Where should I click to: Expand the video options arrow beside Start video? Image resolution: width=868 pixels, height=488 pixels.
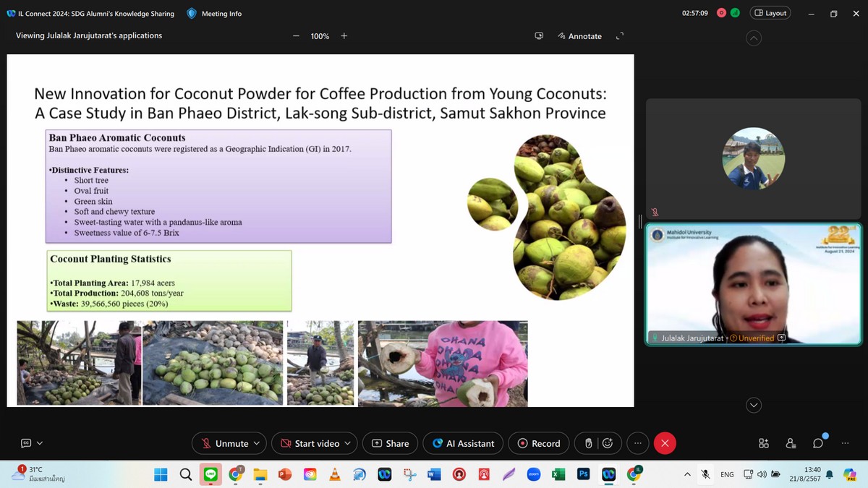click(x=348, y=443)
